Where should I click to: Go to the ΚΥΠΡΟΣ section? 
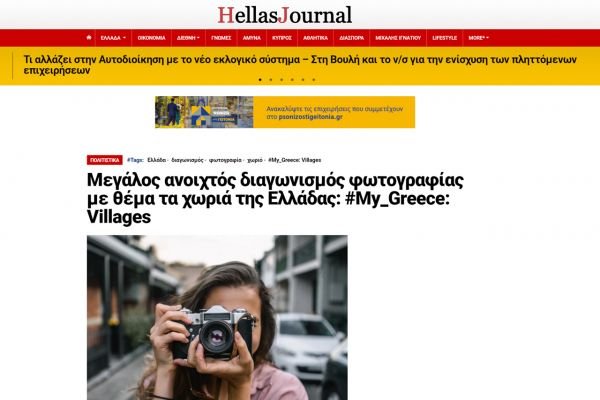point(282,38)
